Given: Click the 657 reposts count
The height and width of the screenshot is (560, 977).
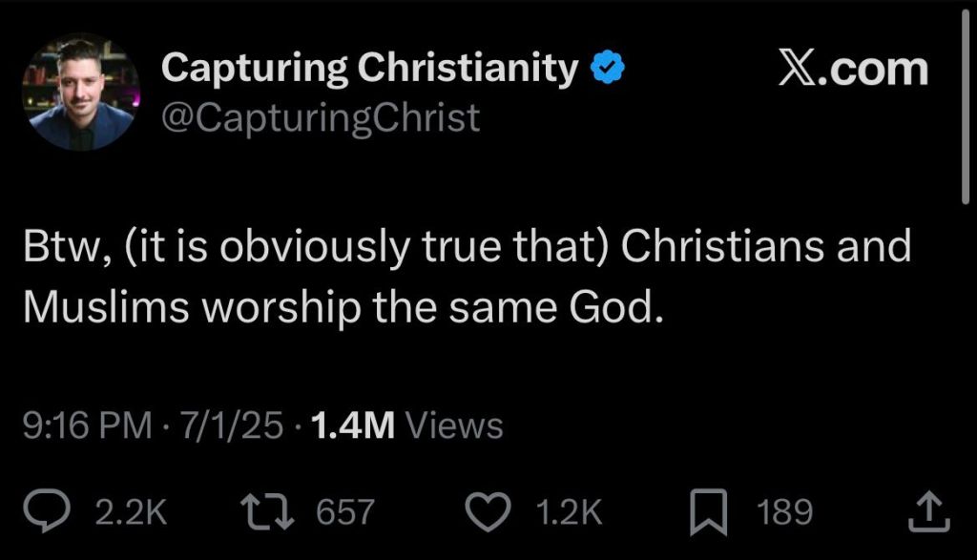Looking at the screenshot, I should click(x=344, y=512).
